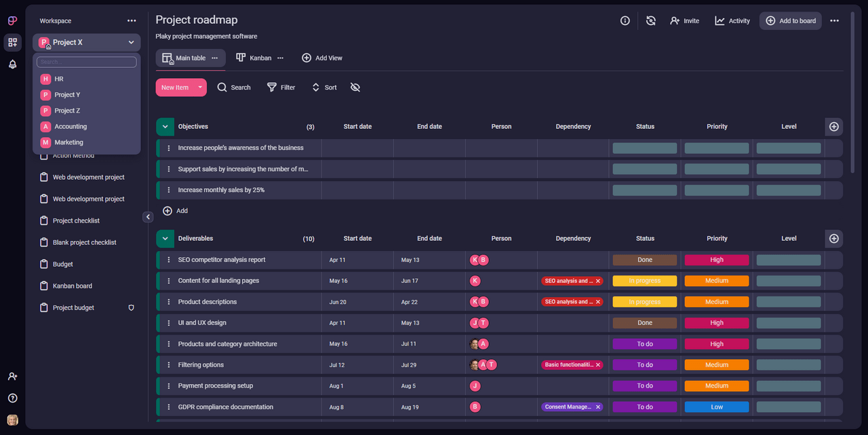
Task: Open the notifications bell icon
Action: coord(12,64)
